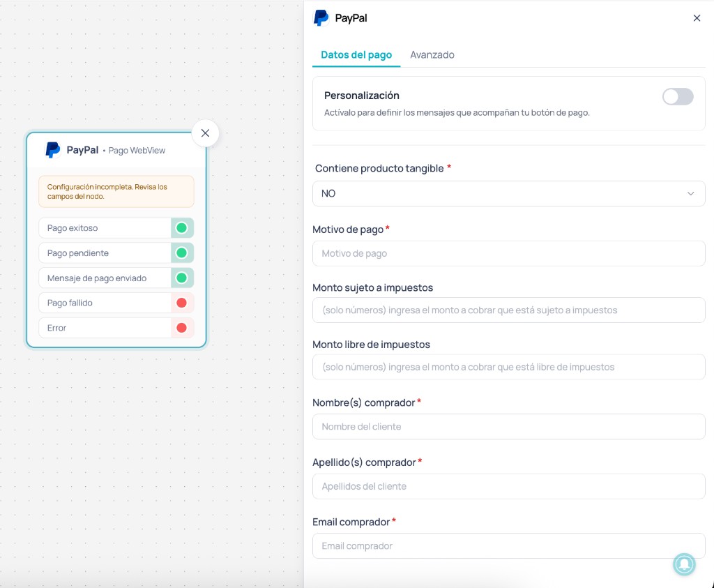Click green connector for Mensaje de pago enviado

[182, 278]
